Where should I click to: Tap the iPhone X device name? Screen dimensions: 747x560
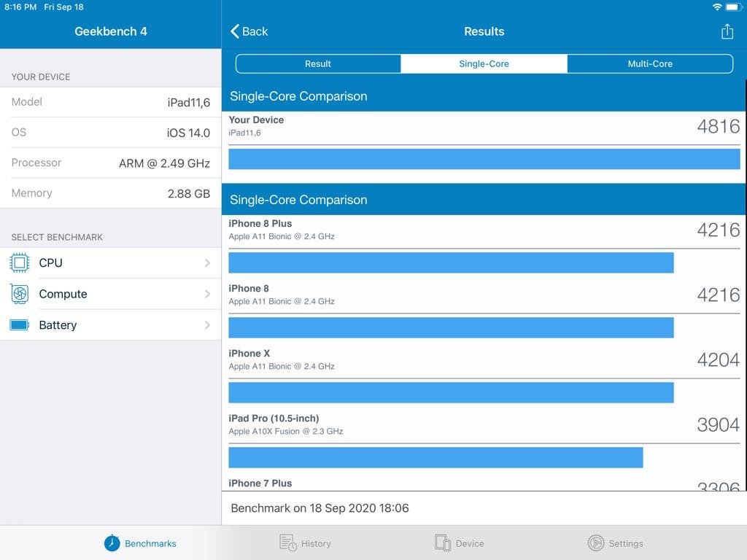tap(249, 354)
